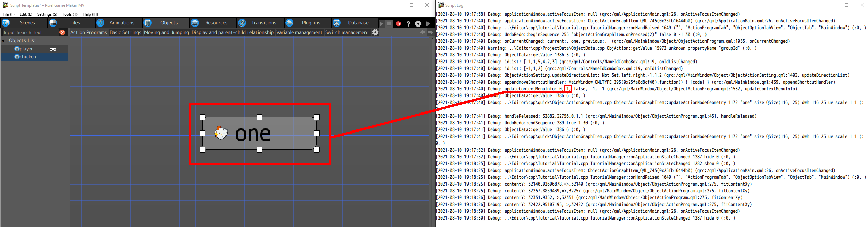Open the Moving and Jumping tab
868x227 pixels.
click(167, 32)
